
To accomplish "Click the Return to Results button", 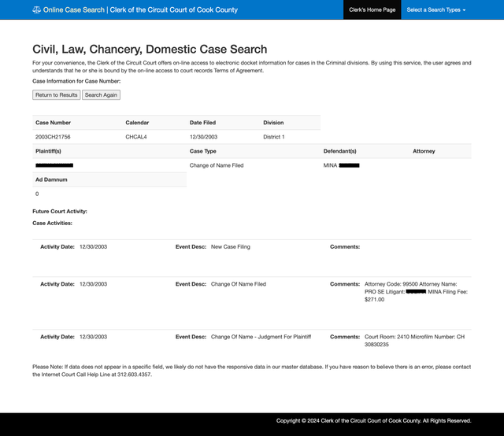I will [x=56, y=94].
